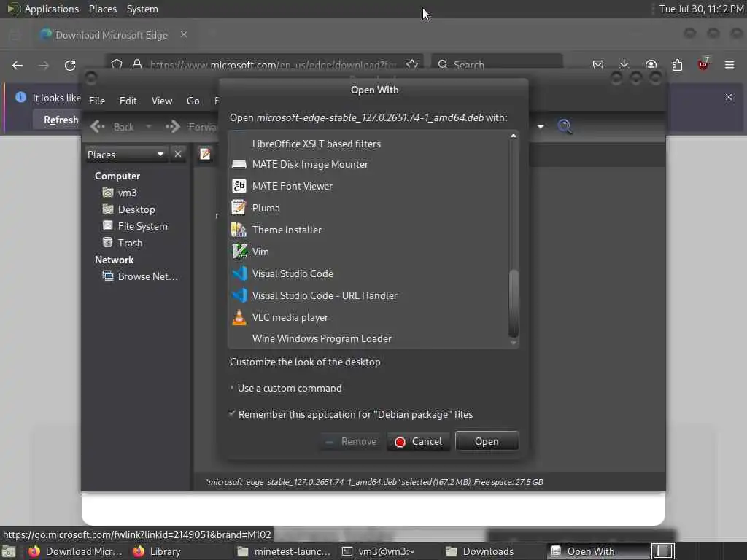Reload the Firefox page

(70, 65)
